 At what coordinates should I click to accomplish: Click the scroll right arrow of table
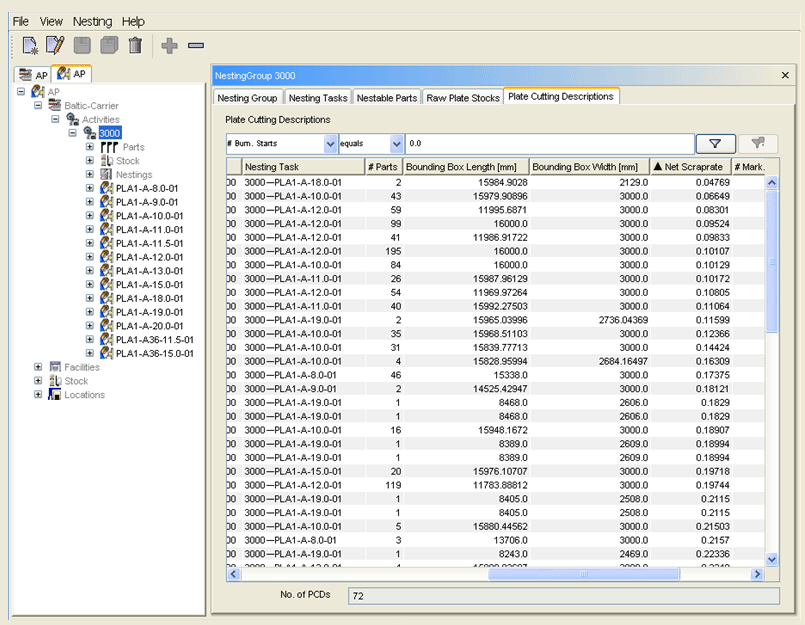[x=757, y=574]
